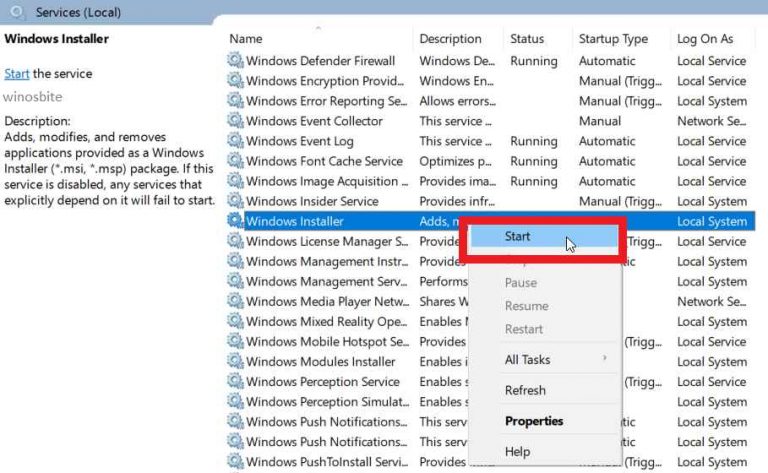Click the gear icon beside Windows Insider Service
768x473 pixels.
click(235, 201)
